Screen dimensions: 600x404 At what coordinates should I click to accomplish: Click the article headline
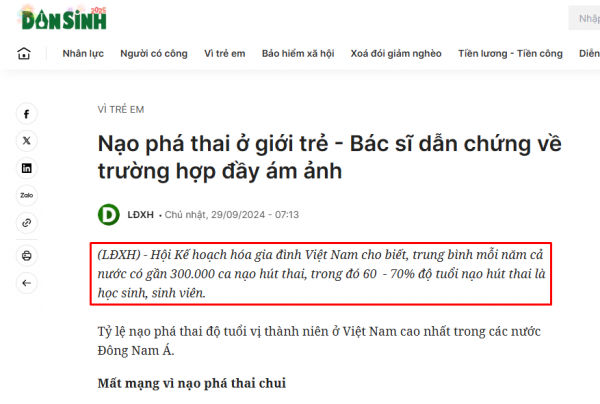coord(329,157)
